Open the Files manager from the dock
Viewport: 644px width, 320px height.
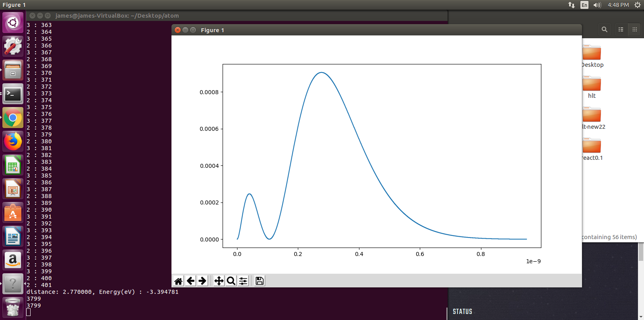pyautogui.click(x=13, y=70)
